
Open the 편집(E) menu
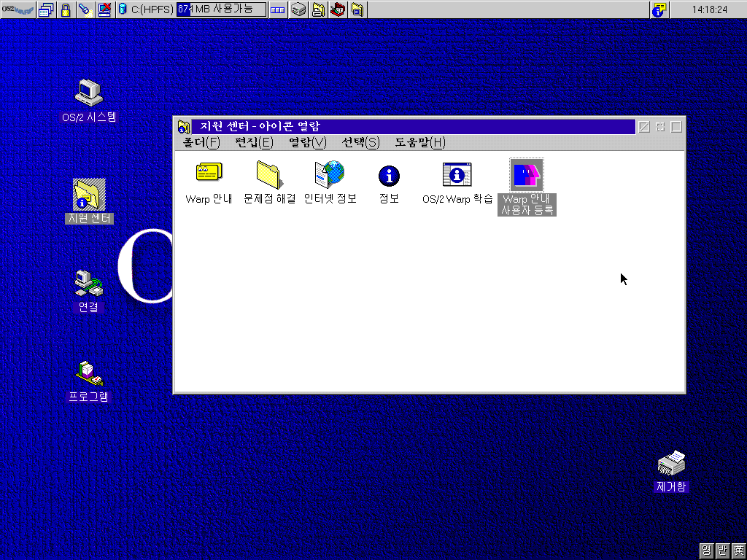(255, 142)
